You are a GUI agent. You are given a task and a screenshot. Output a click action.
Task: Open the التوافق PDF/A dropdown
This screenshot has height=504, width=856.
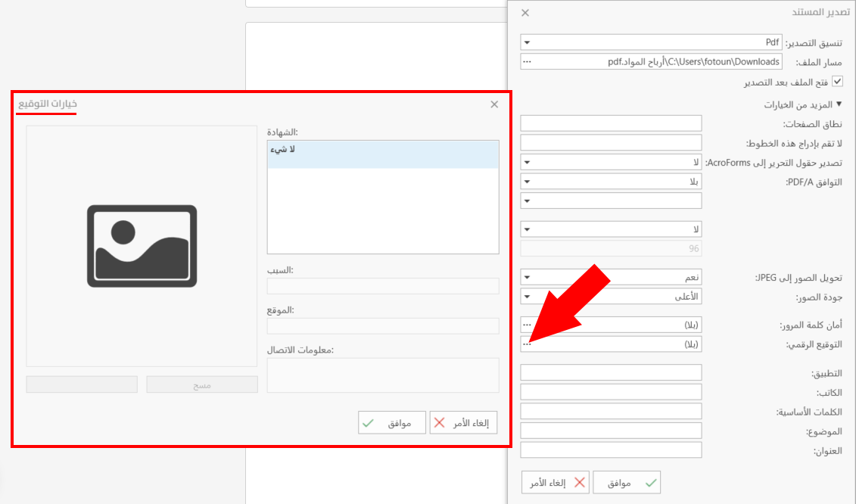(610, 182)
